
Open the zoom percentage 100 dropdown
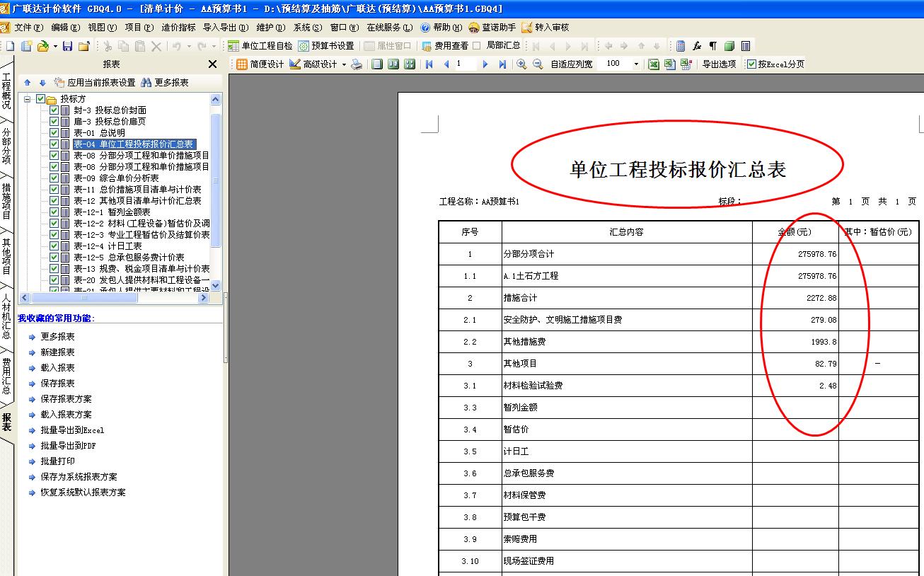[635, 64]
